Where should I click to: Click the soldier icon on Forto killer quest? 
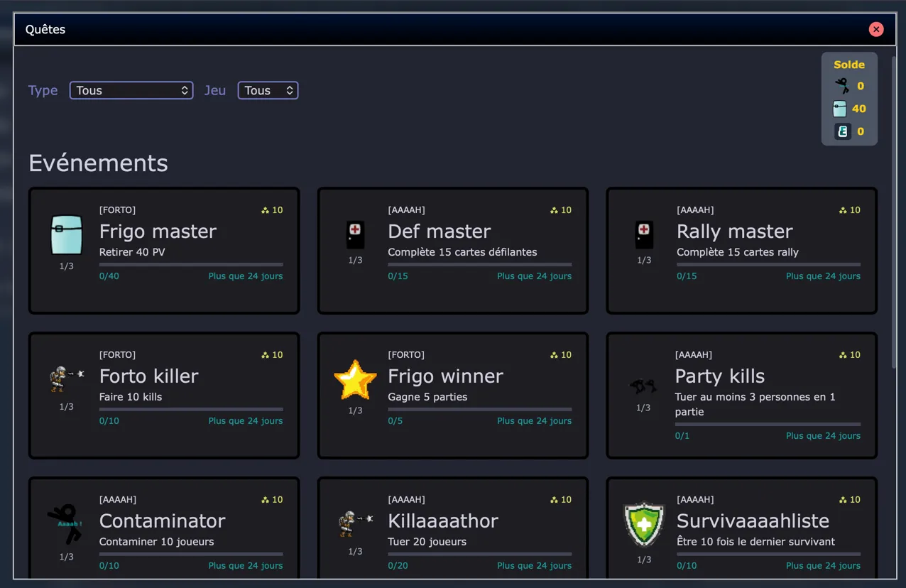[x=67, y=379]
